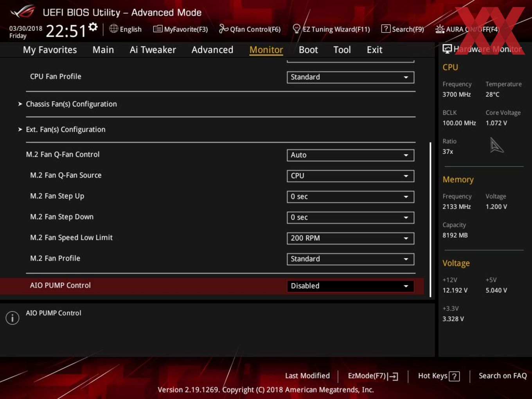
Task: Switch to Main tab
Action: pos(103,50)
